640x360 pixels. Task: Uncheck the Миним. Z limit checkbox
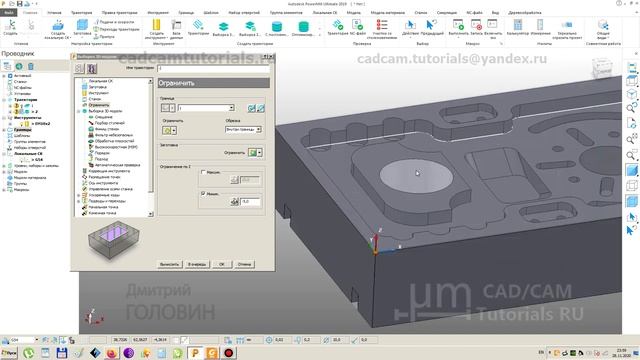point(203,193)
